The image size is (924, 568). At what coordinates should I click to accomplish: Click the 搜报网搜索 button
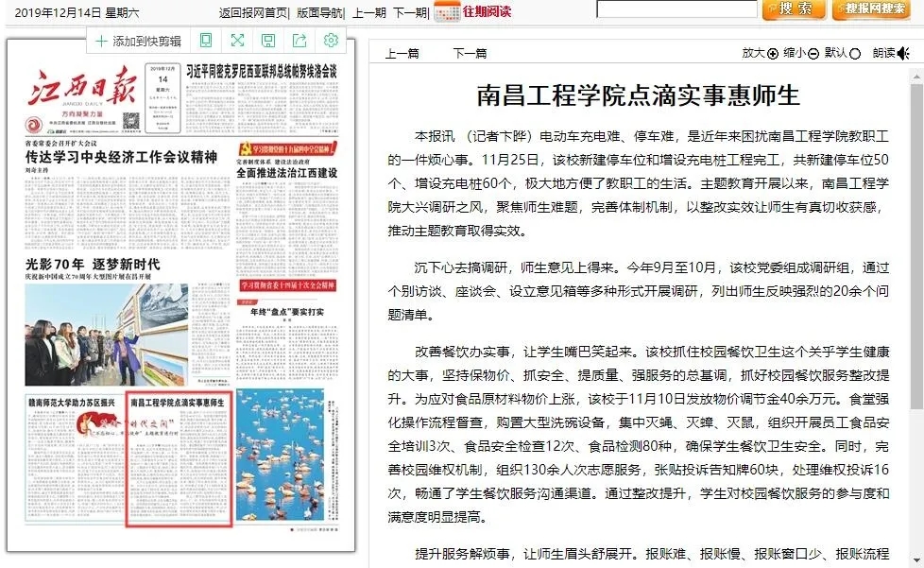coord(877,9)
